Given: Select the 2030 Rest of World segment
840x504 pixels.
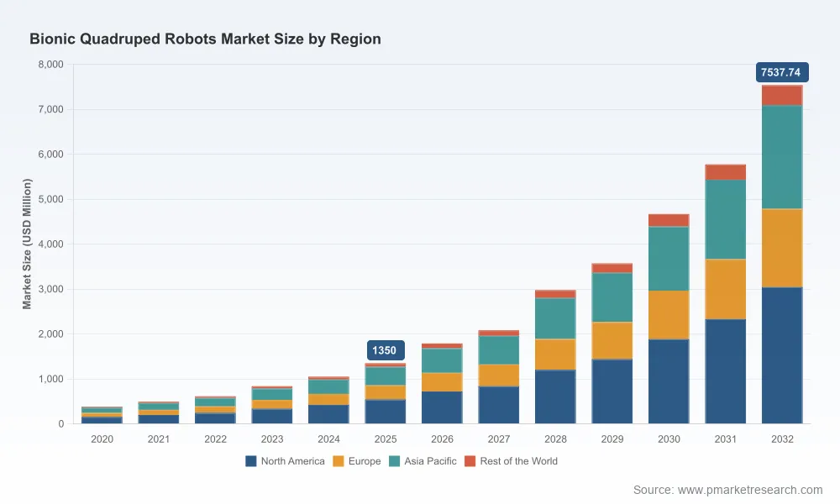Looking at the screenshot, I should click(669, 220).
